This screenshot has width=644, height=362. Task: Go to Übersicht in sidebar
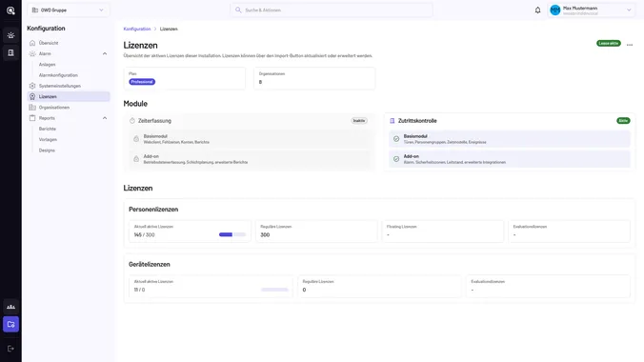pos(69,43)
